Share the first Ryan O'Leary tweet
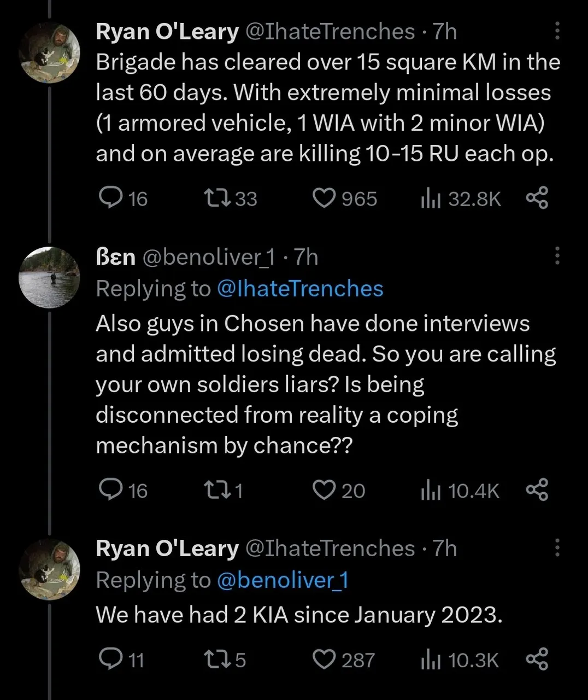 [537, 198]
